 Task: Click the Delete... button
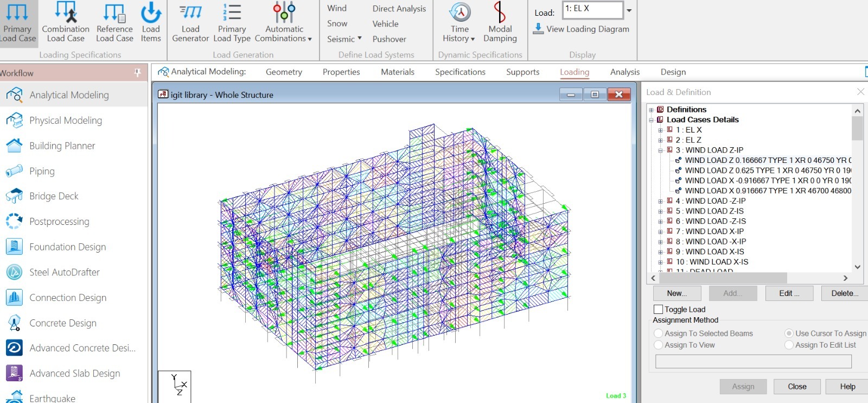pyautogui.click(x=845, y=293)
